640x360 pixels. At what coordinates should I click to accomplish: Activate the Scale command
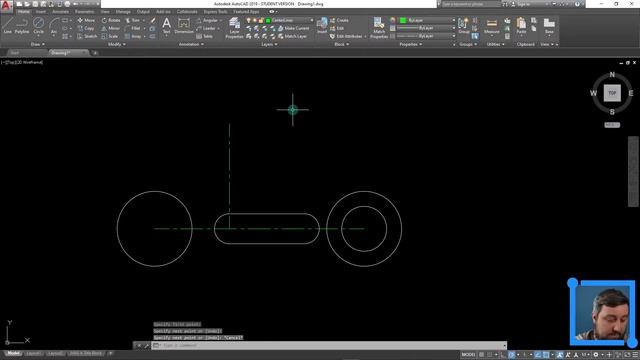tap(110, 36)
